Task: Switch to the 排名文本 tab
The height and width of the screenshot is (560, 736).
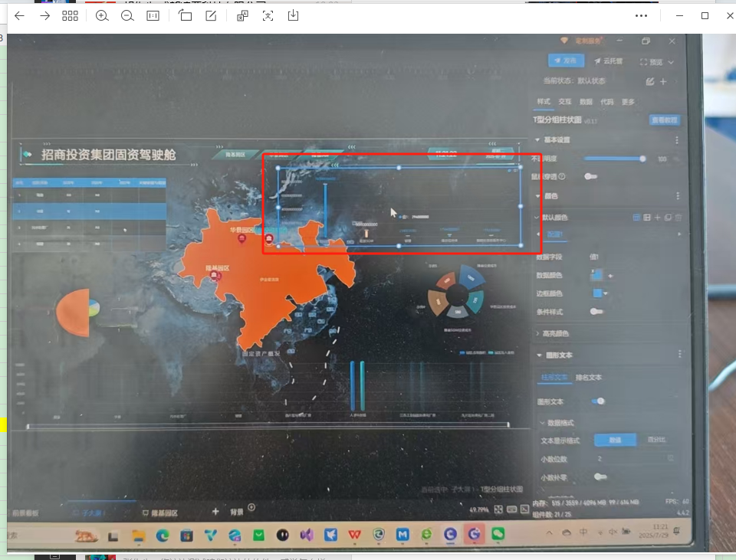Action: coord(589,378)
